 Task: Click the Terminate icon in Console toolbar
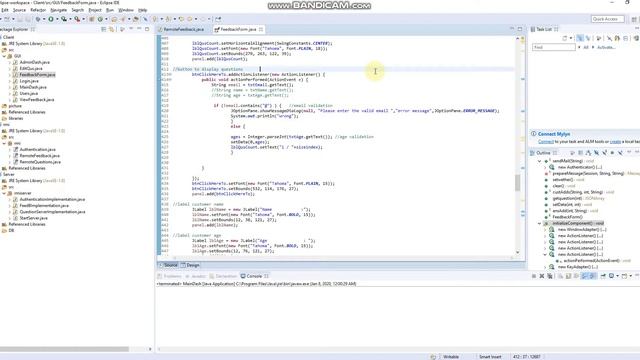[534, 276]
